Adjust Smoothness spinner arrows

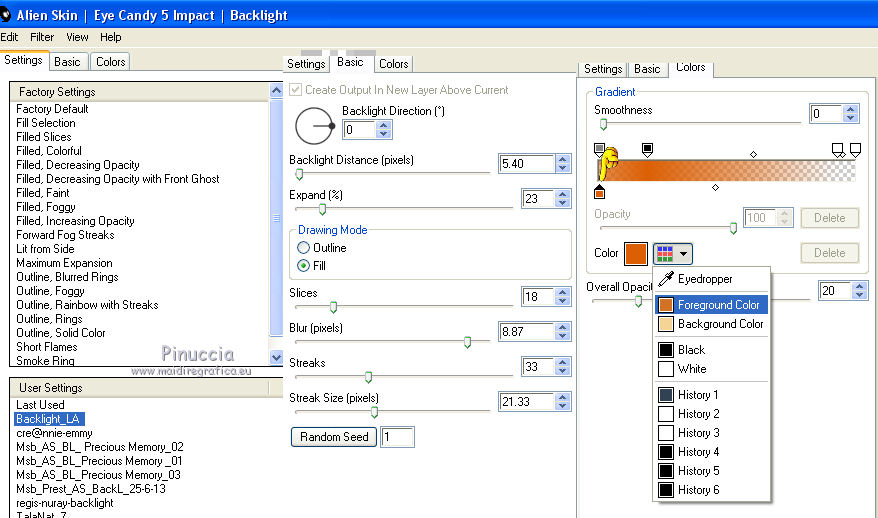tap(851, 114)
